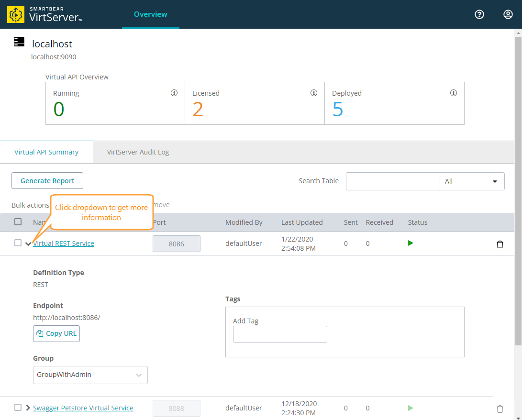Image resolution: width=522 pixels, height=420 pixels.
Task: Open the All search filter dropdown
Action: point(472,181)
